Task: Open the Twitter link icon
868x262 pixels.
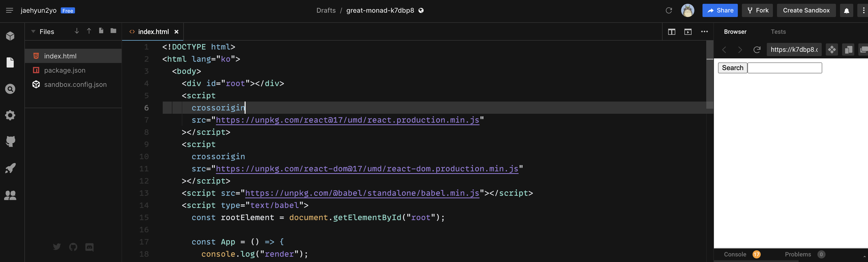Action: click(x=57, y=247)
